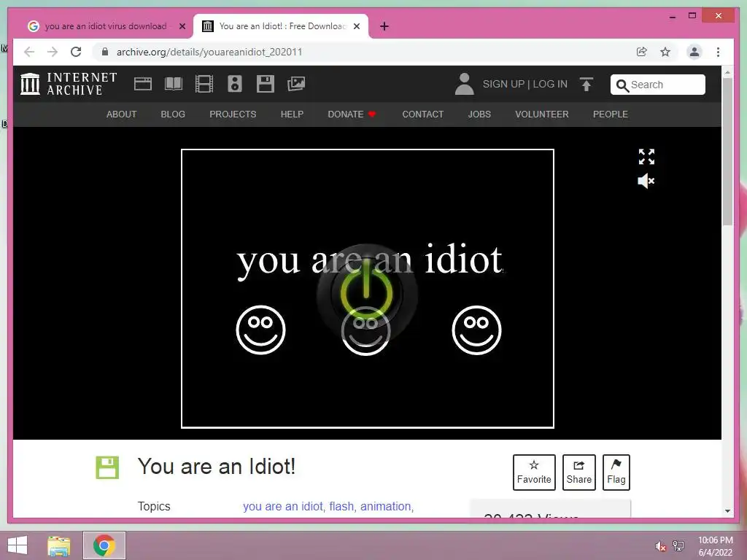Close the Google search tab
Viewport: 747px width, 560px height.
click(182, 26)
